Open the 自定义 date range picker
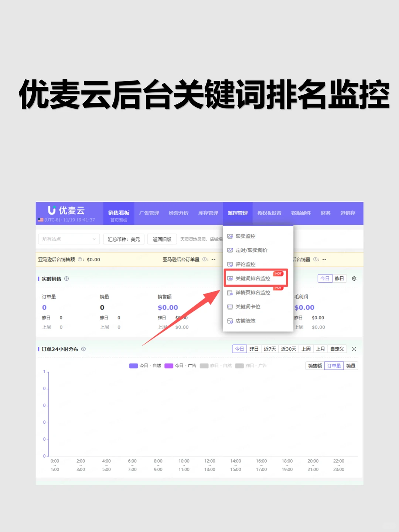 click(337, 348)
